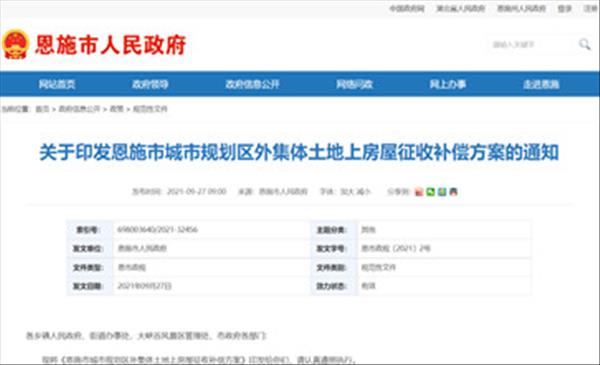Open the 网络问政 navigation tab
The width and height of the screenshot is (600, 365).
point(354,84)
